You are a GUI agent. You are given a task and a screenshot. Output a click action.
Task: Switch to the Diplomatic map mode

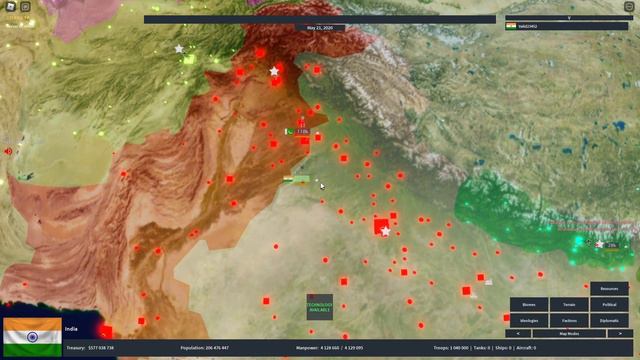[609, 320]
